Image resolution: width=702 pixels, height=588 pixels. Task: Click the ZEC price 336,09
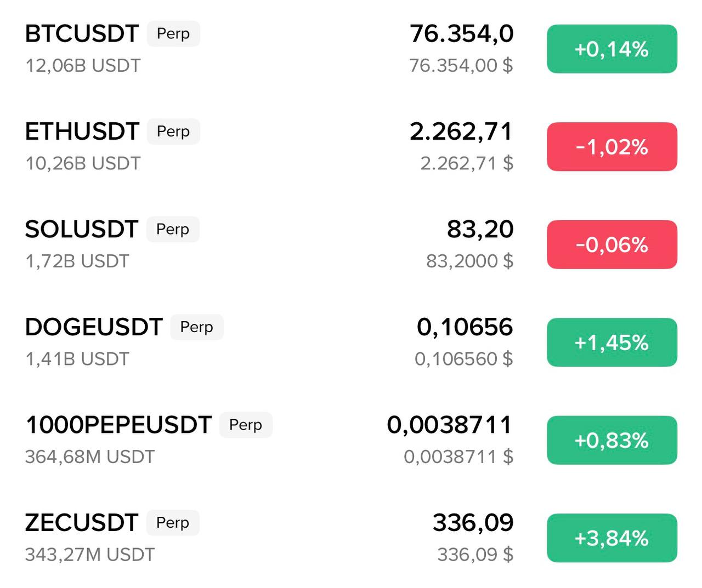click(x=473, y=523)
